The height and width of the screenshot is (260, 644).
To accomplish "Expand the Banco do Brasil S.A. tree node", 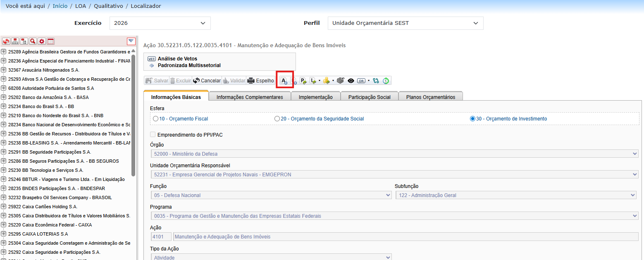I will pos(4,106).
